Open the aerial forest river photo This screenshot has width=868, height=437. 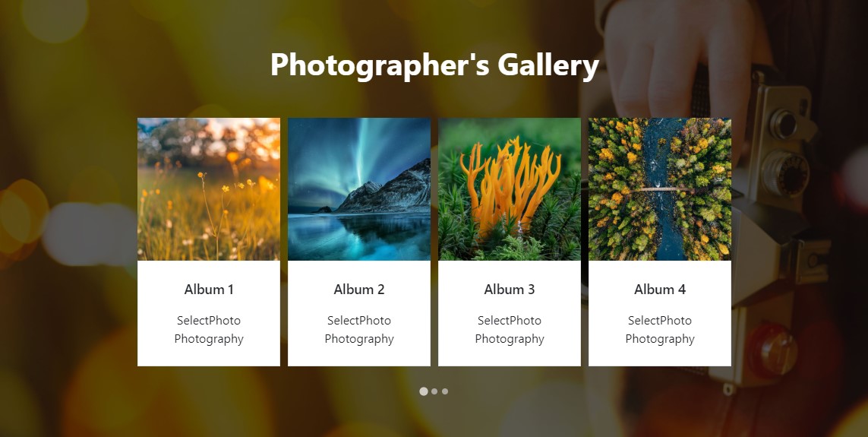click(660, 189)
